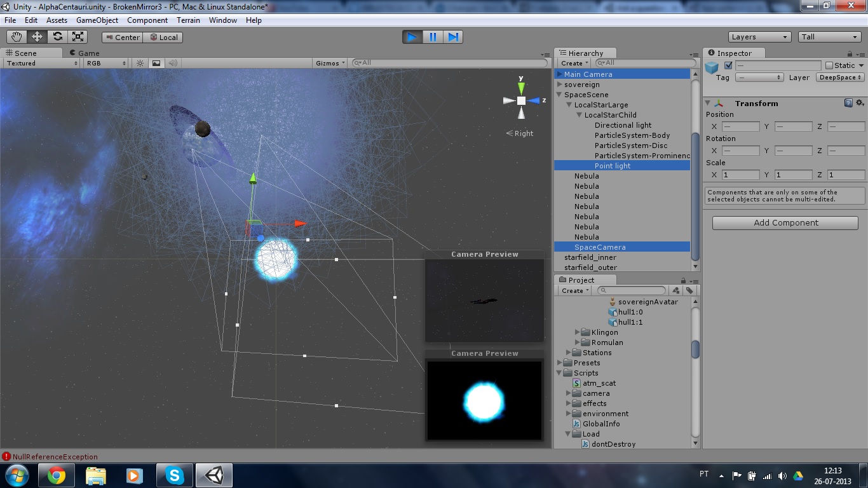
Task: Click the Scale Y input field
Action: click(x=794, y=175)
